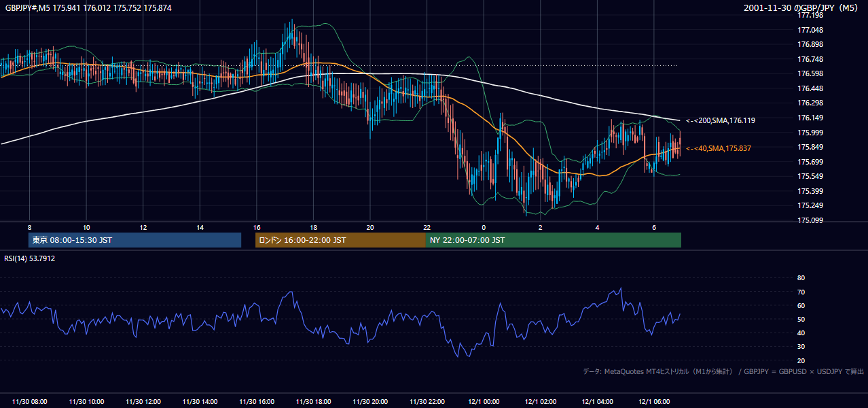
Task: Click the 175.099 price axis label
Action: tap(810, 221)
